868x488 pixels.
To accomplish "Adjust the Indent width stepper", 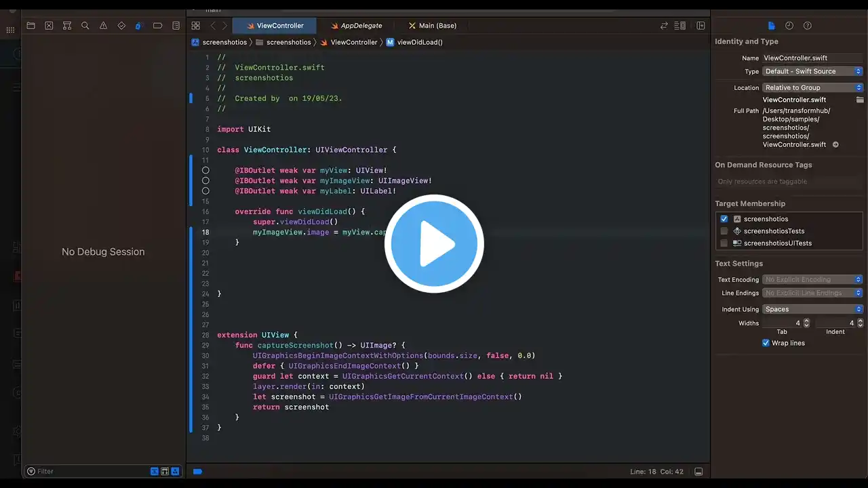I will pyautogui.click(x=861, y=323).
